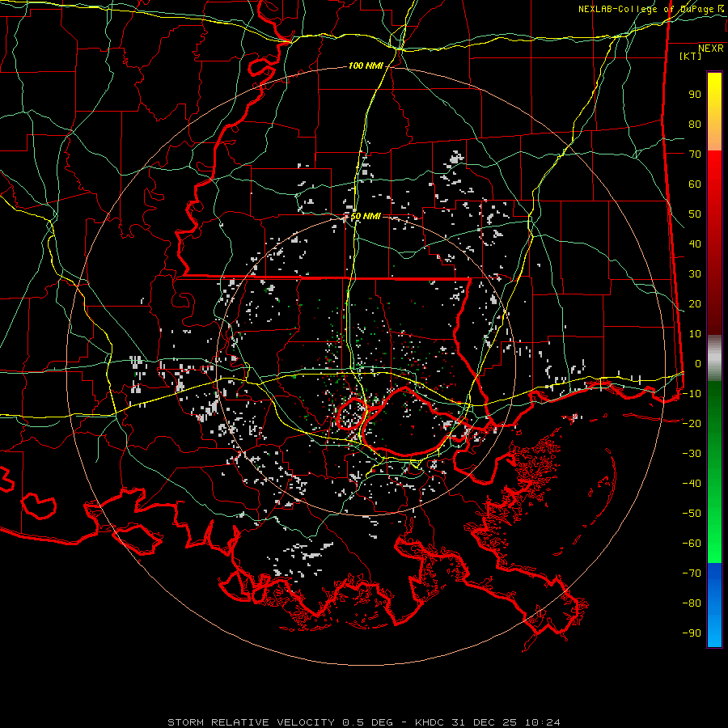Click the "100 NMI" range ring label
The width and height of the screenshot is (728, 728).
366,66
